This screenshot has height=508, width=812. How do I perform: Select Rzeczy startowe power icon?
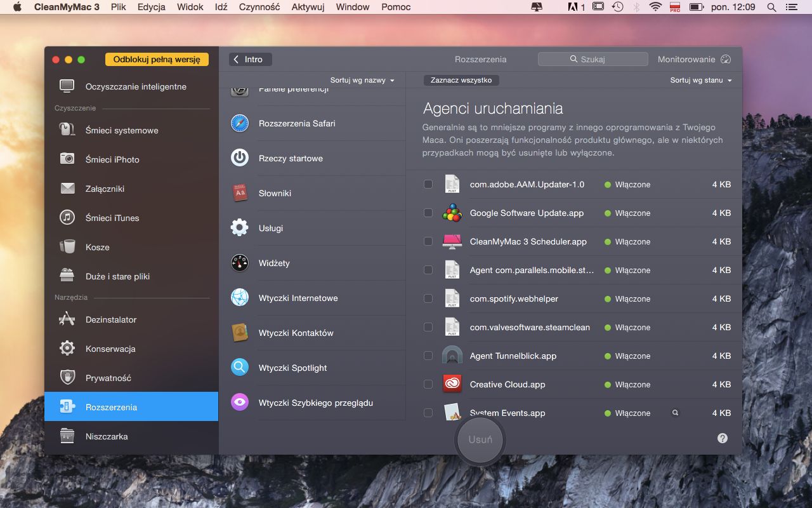(239, 158)
